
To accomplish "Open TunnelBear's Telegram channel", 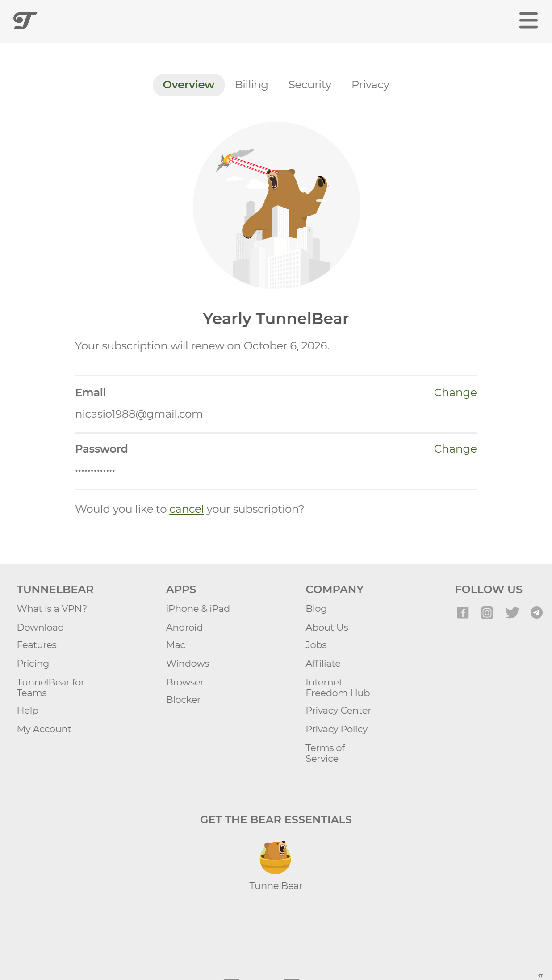I will pyautogui.click(x=536, y=613).
